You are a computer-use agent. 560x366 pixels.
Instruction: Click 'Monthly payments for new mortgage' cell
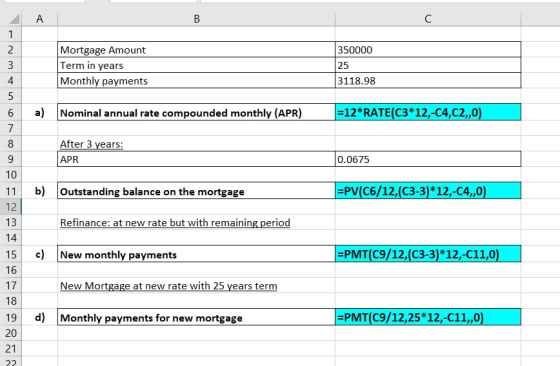196,317
